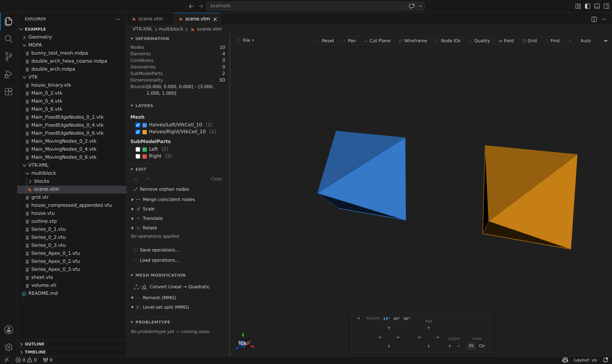
Task: Expand the OUTLINE panel
Action: click(72, 344)
